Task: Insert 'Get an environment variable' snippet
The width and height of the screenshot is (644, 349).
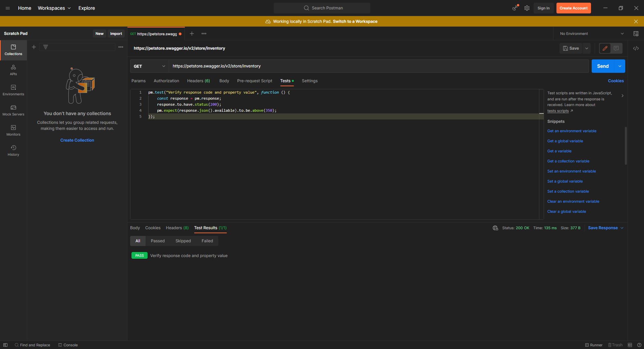Action: pos(572,131)
